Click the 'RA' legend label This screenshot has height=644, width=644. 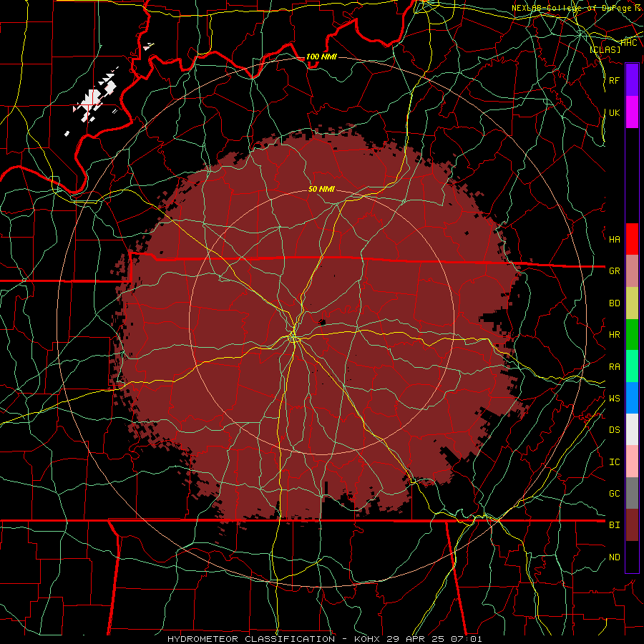pos(615,367)
